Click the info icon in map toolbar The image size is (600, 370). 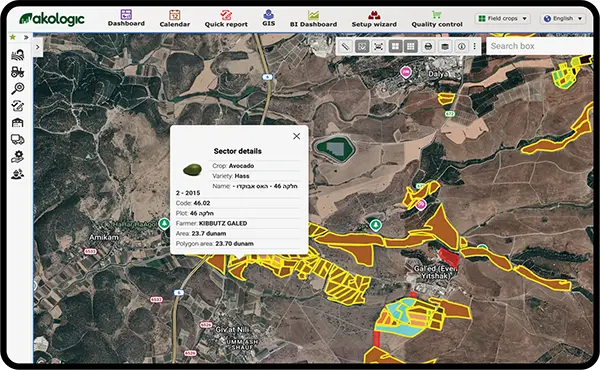[x=461, y=47]
